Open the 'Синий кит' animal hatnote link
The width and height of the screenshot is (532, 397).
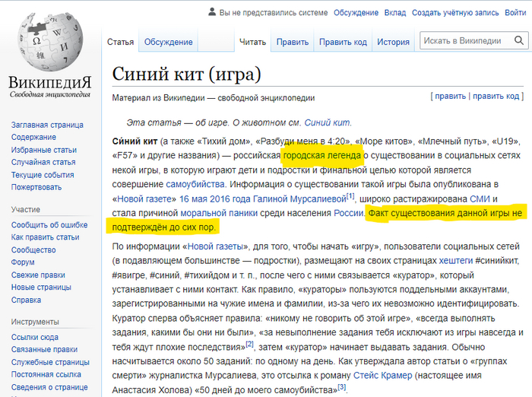[327, 122]
